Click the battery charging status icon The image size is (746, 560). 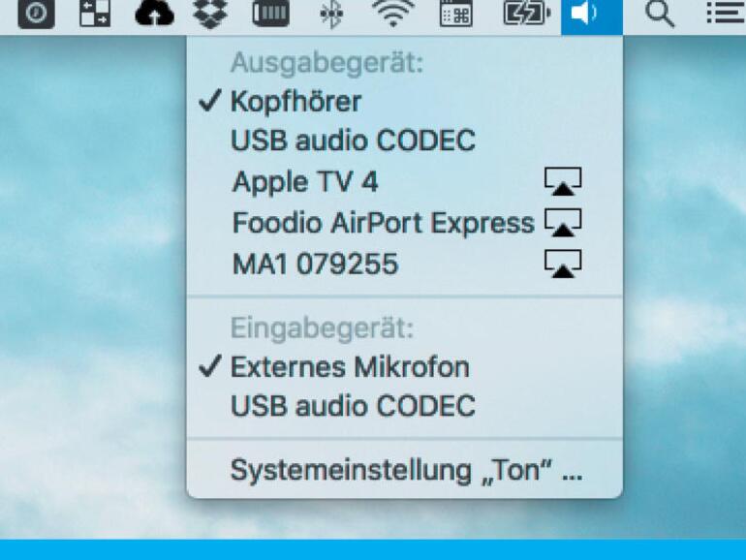(x=527, y=14)
